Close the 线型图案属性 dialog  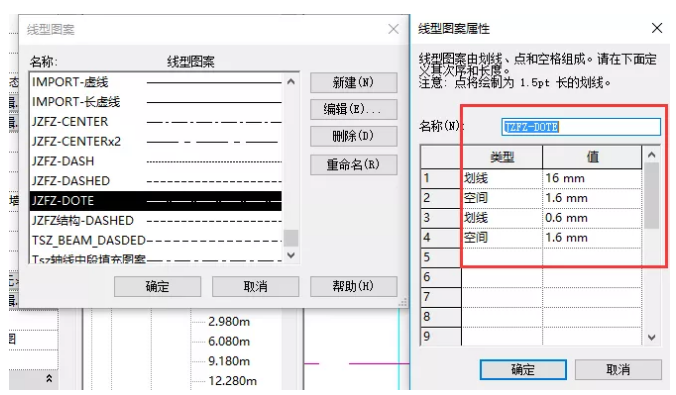tap(657, 28)
